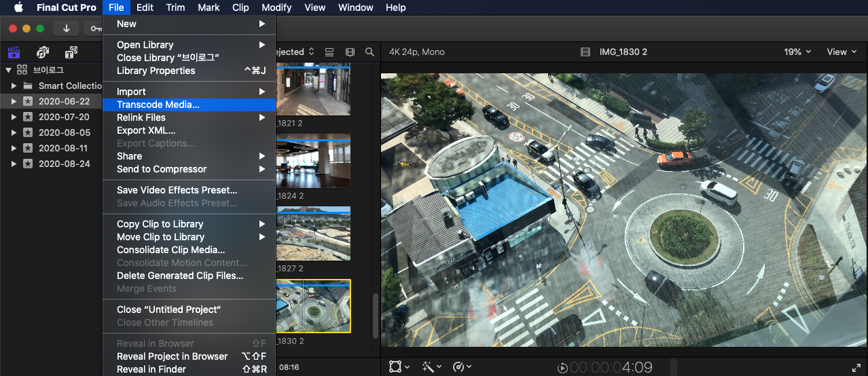This screenshot has width=868, height=376.
Task: Open the Apple menu
Action: [x=18, y=7]
